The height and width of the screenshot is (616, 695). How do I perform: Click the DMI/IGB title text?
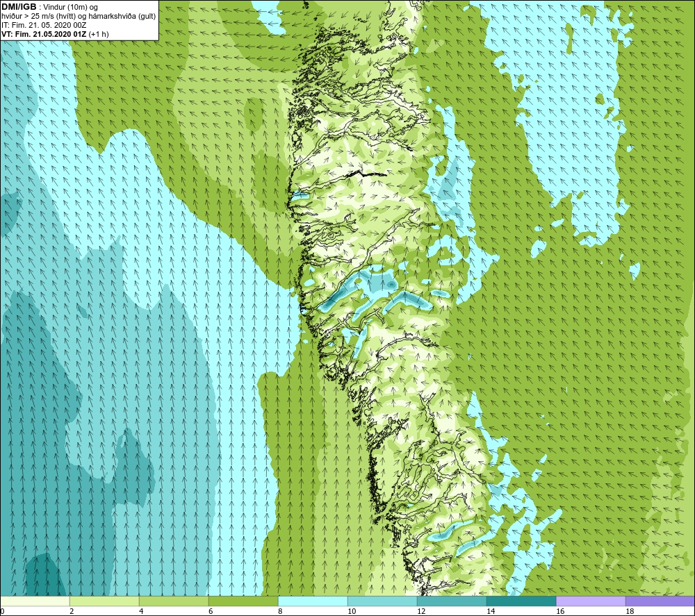click(x=19, y=7)
